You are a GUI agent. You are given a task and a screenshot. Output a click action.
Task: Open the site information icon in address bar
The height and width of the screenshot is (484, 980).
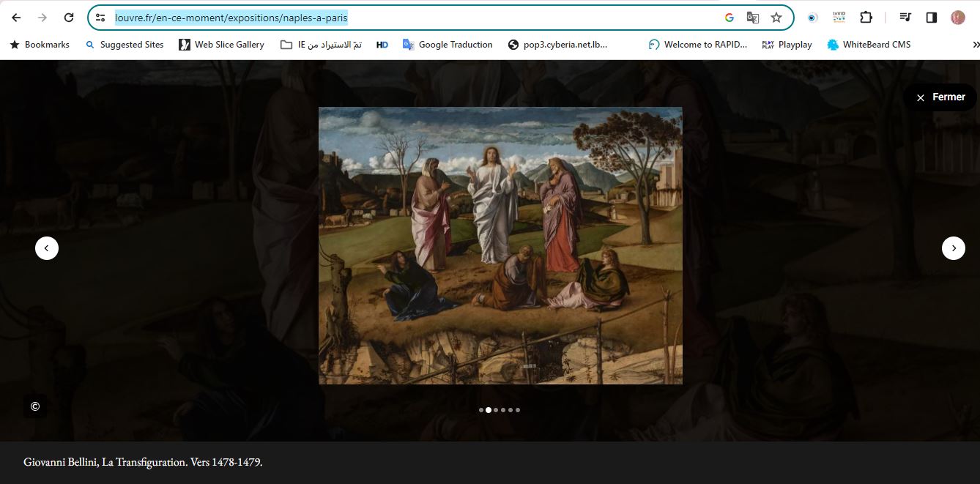tap(101, 18)
